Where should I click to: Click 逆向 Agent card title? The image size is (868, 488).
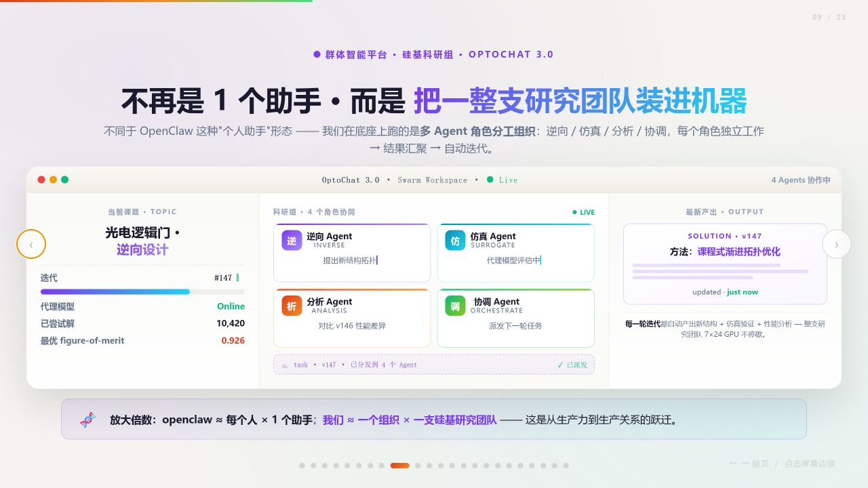pos(329,237)
